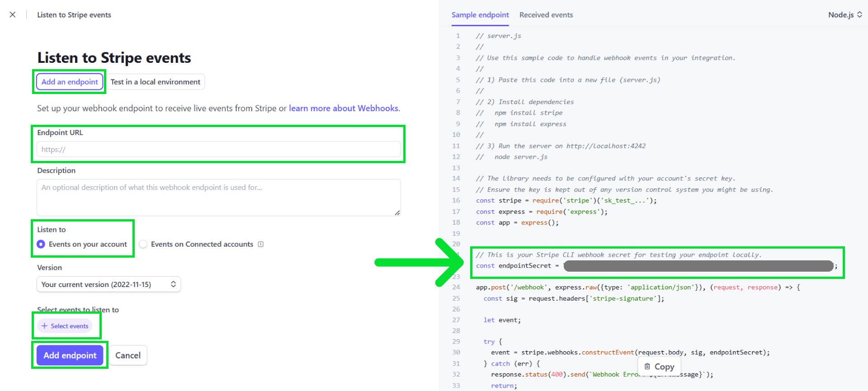Click the stripe-signature header code line

click(x=574, y=298)
